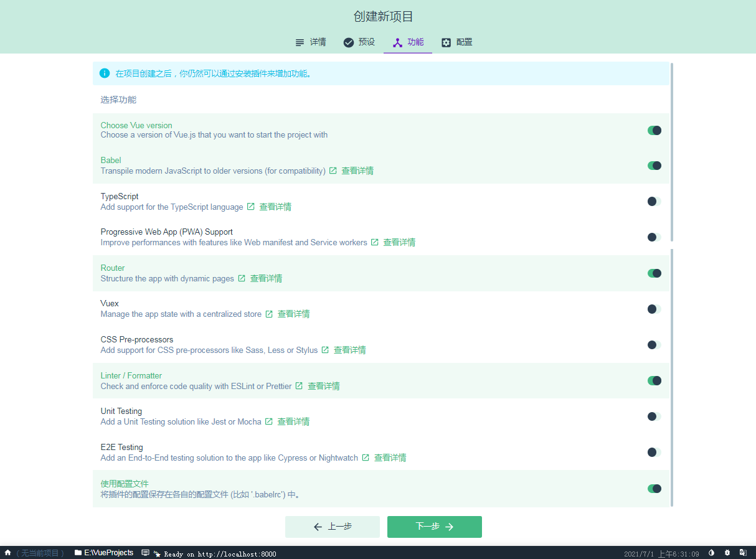Enable the Vuex switch
This screenshot has width=756, height=559.
coord(654,309)
